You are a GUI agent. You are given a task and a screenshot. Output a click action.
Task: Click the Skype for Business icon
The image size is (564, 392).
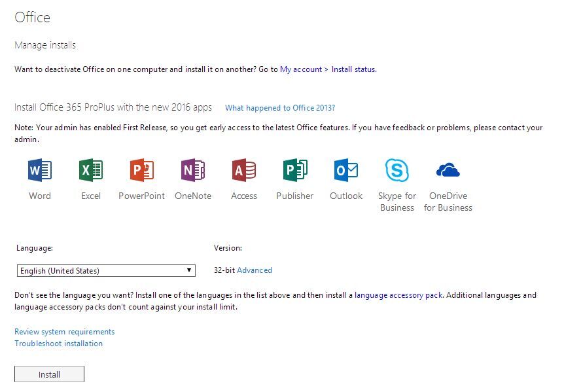click(397, 170)
